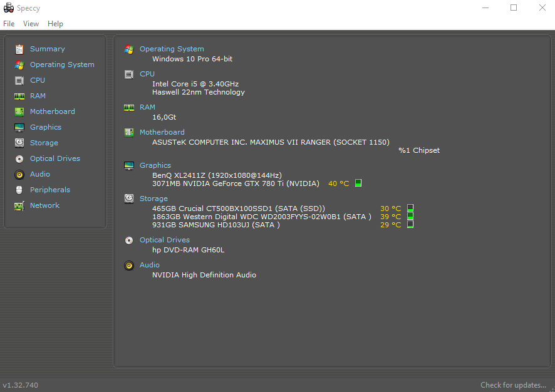Click the CPU chip icon in summary pane
The height and width of the screenshot is (392, 555).
(129, 75)
